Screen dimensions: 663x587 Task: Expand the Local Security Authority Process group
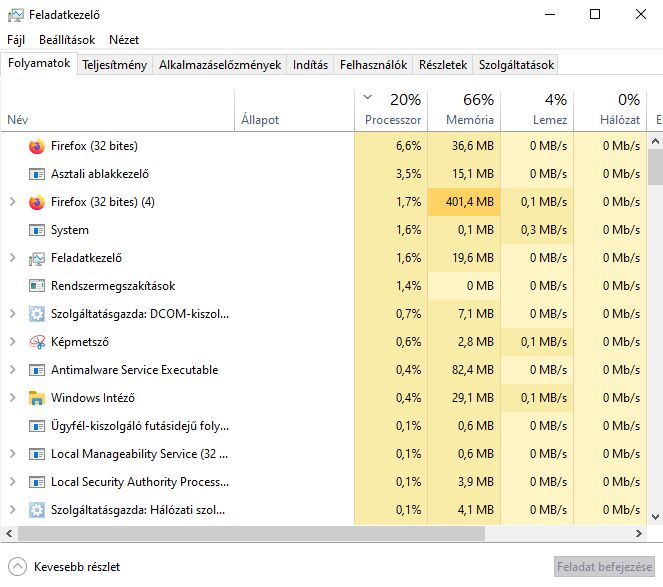(x=13, y=482)
